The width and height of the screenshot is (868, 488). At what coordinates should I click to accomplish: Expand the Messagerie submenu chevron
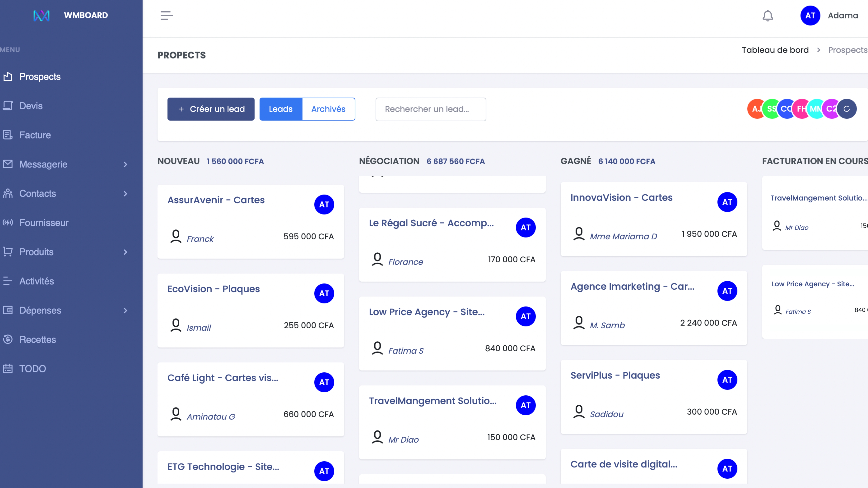[125, 164]
